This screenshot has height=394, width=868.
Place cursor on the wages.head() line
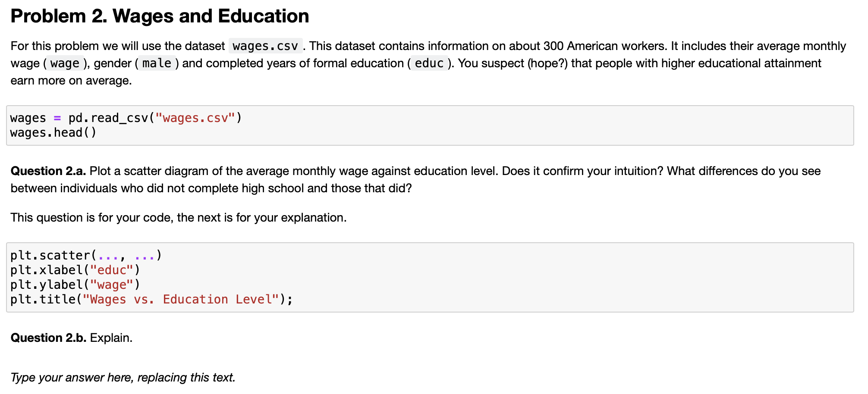[53, 133]
